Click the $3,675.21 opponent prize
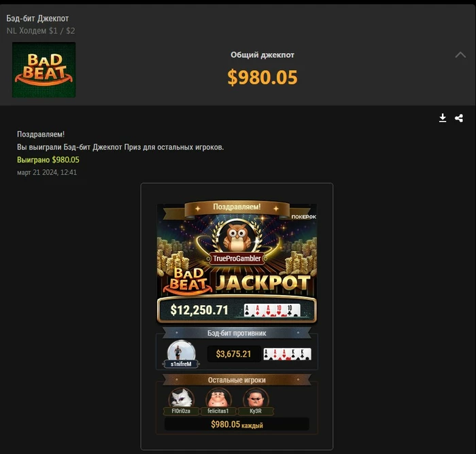The image size is (476, 454). 234,354
